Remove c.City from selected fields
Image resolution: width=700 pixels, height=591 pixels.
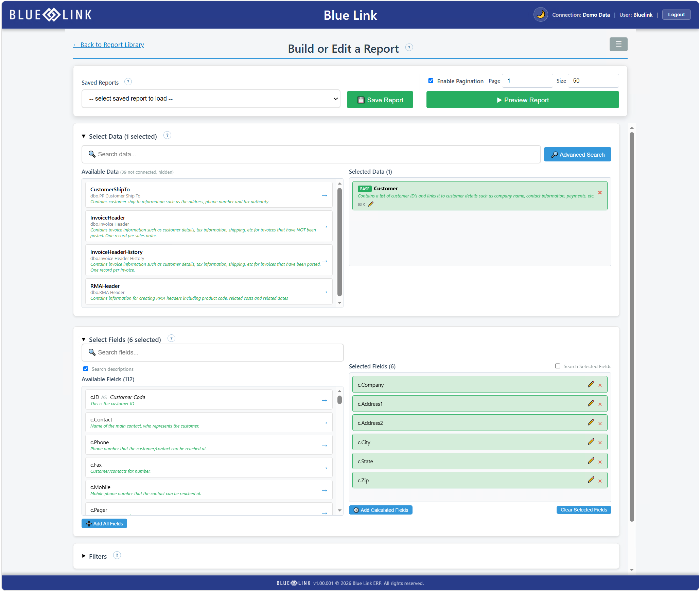(600, 443)
